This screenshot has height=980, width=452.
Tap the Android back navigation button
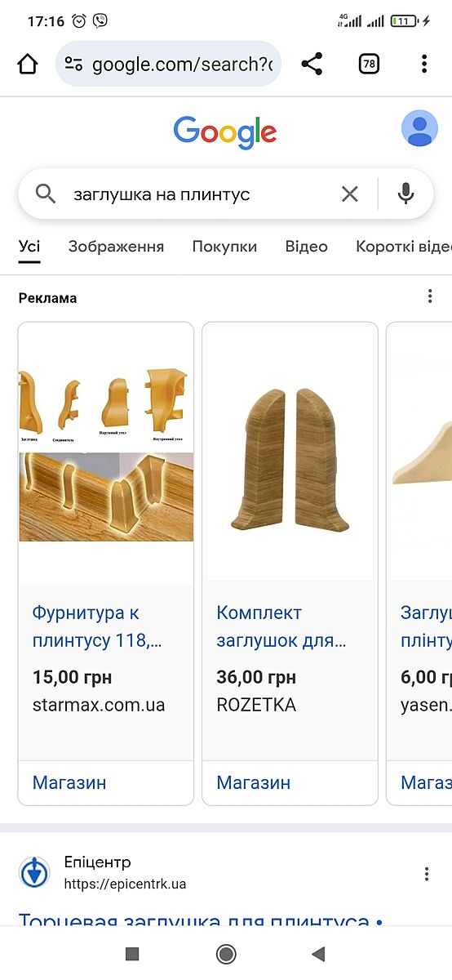coord(318,954)
